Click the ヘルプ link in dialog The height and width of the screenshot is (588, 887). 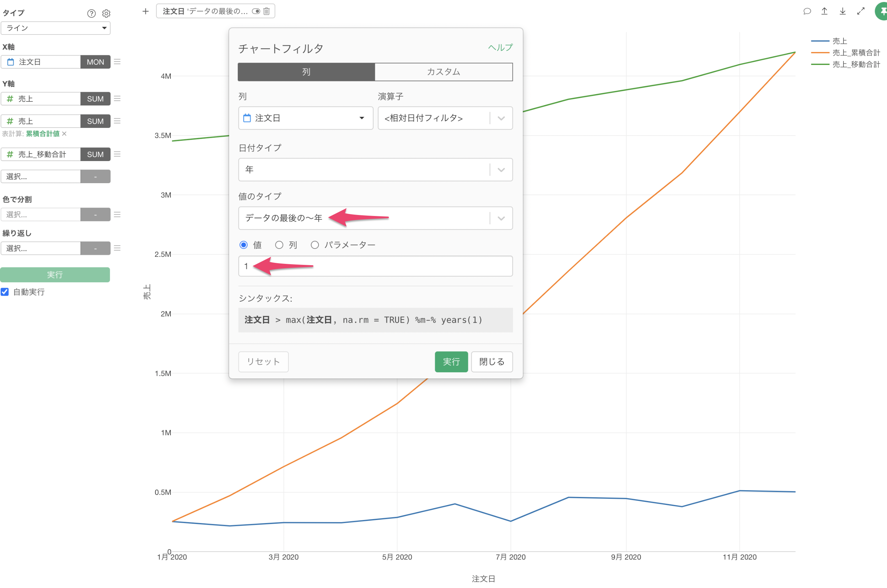pyautogui.click(x=500, y=47)
